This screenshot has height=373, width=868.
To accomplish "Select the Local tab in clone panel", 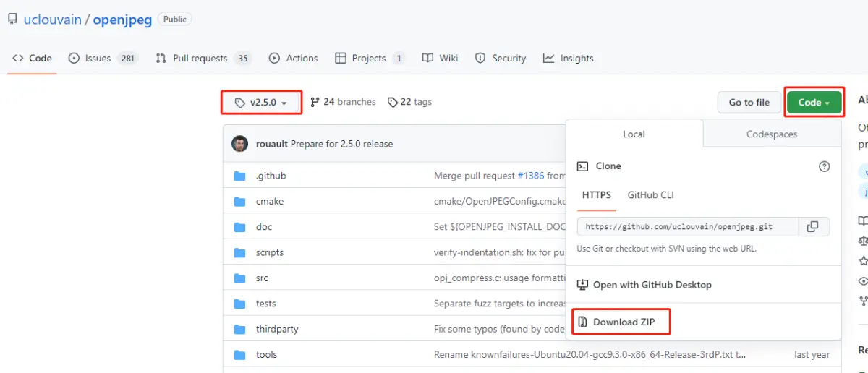I will (634, 134).
